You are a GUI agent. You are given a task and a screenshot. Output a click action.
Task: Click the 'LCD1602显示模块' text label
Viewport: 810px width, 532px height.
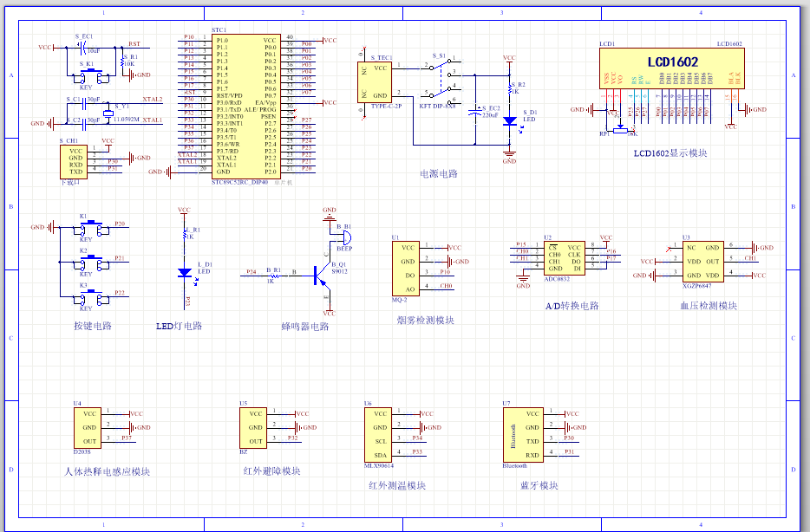[x=670, y=153]
